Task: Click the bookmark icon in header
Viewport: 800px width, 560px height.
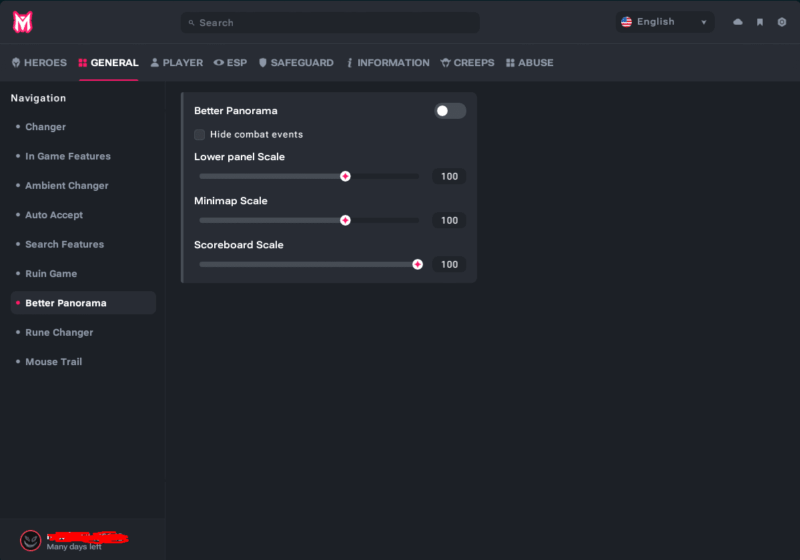Action: pyautogui.click(x=760, y=22)
